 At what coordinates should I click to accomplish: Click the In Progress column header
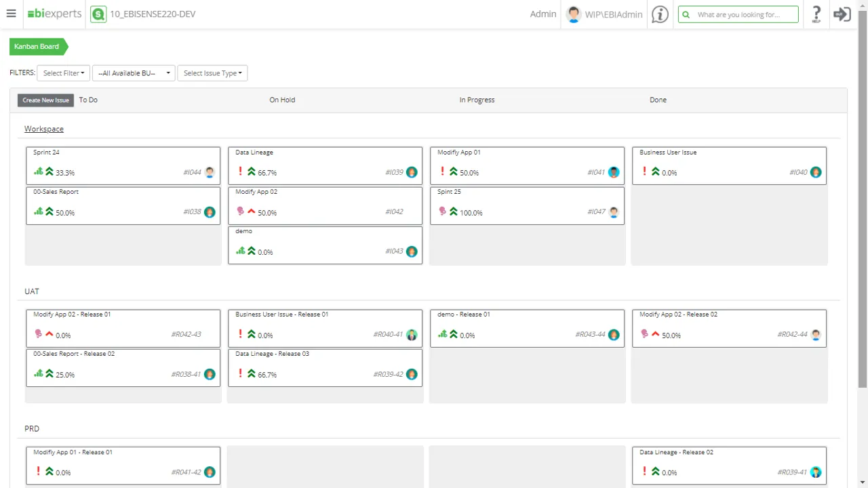tap(477, 100)
